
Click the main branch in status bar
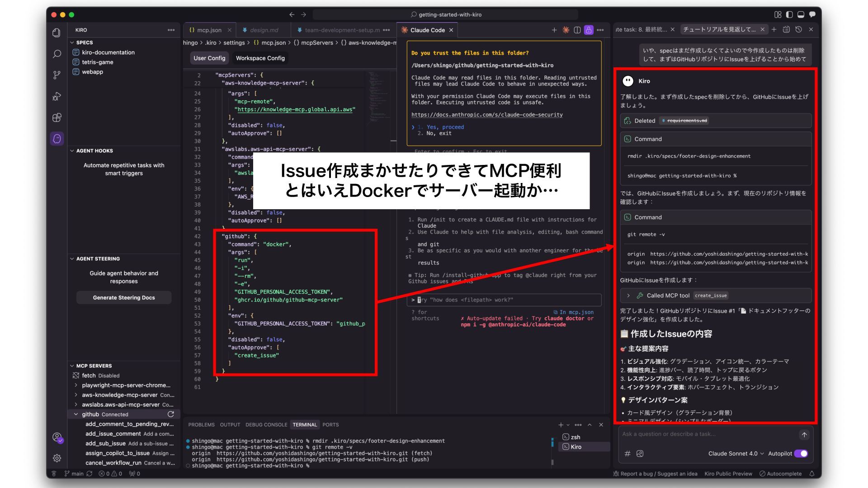point(74,474)
